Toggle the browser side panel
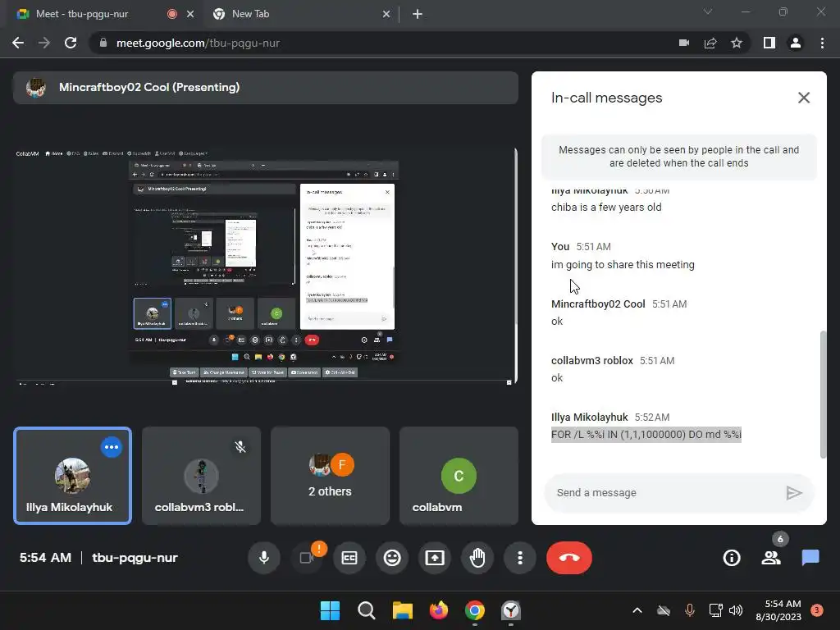The image size is (840, 630). tap(769, 43)
